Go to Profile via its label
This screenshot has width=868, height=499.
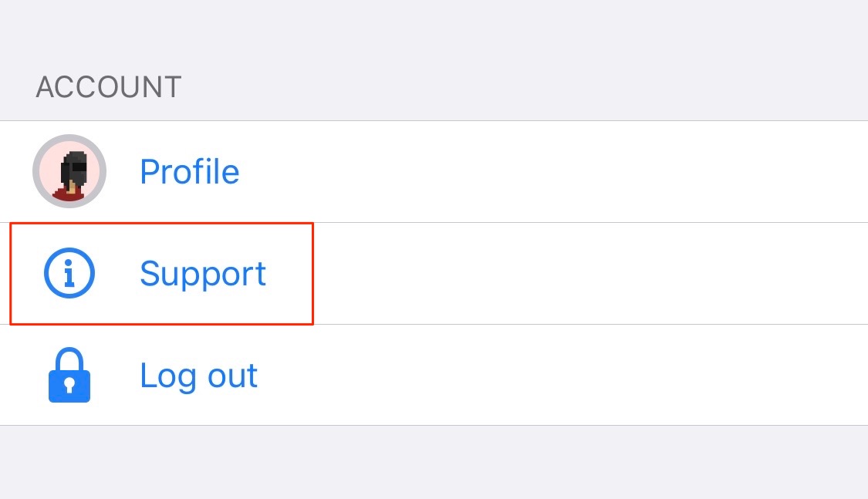[189, 171]
